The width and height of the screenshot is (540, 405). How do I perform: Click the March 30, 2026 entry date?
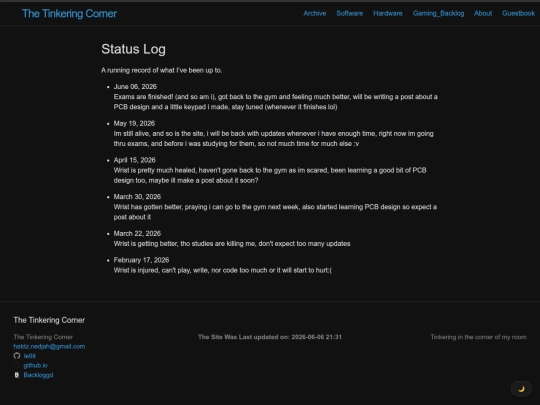point(137,197)
